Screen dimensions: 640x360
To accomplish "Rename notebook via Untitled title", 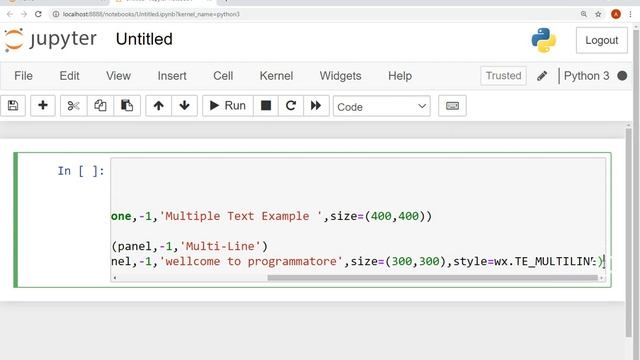I will pyautogui.click(x=144, y=40).
